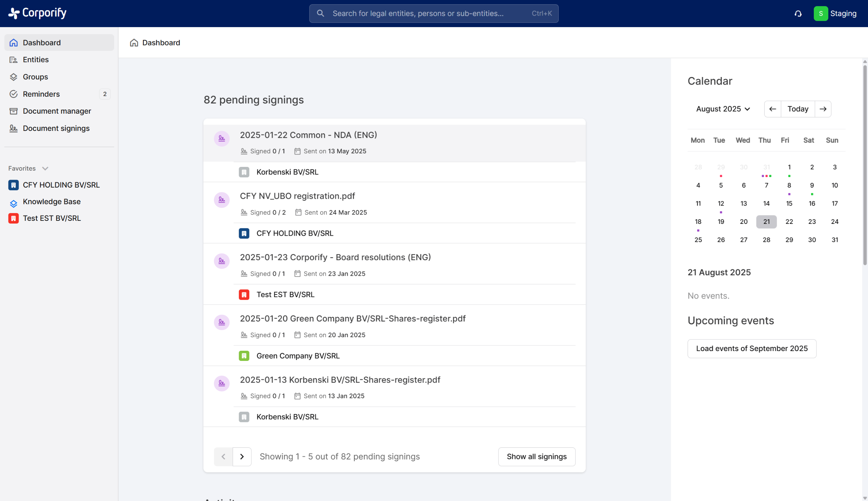Screen dimensions: 868x501
Task: Open Reminders in the sidebar
Action: (41, 94)
